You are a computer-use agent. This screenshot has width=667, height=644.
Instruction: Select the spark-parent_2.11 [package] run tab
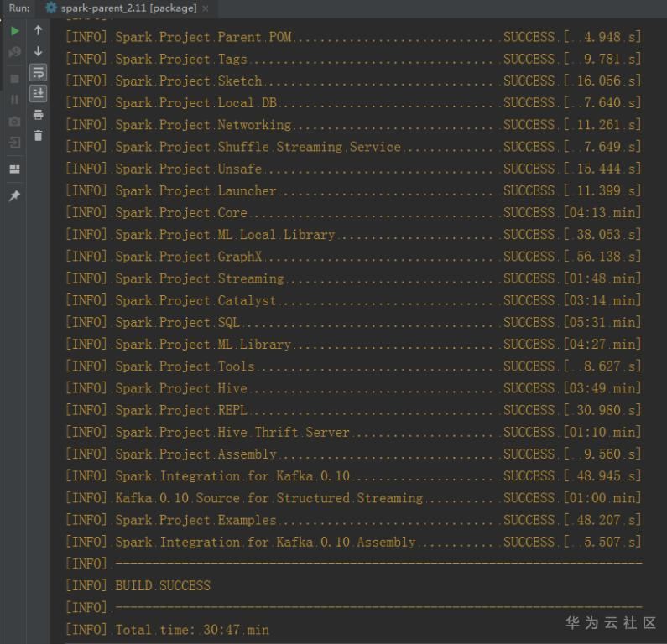coord(128,8)
